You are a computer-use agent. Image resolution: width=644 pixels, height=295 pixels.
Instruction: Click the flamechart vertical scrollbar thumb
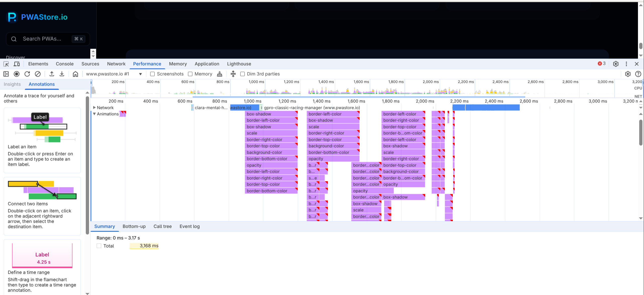pos(641,132)
